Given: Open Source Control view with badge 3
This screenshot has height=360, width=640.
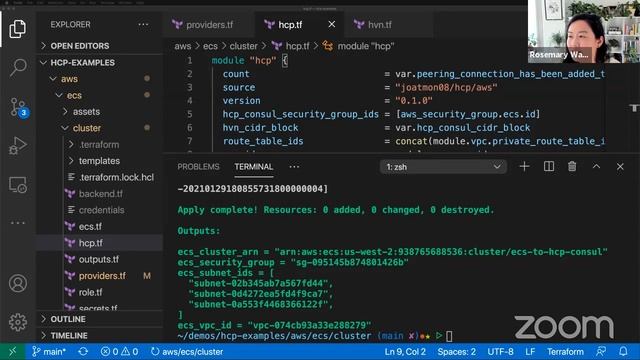Looking at the screenshot, I should pyautogui.click(x=18, y=107).
